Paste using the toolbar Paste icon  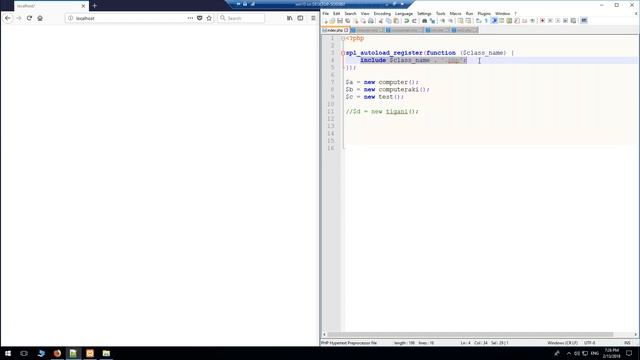pos(396,20)
